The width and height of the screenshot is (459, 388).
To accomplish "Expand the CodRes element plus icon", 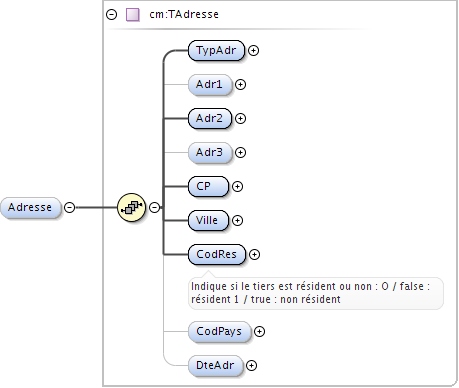I will click(254, 254).
